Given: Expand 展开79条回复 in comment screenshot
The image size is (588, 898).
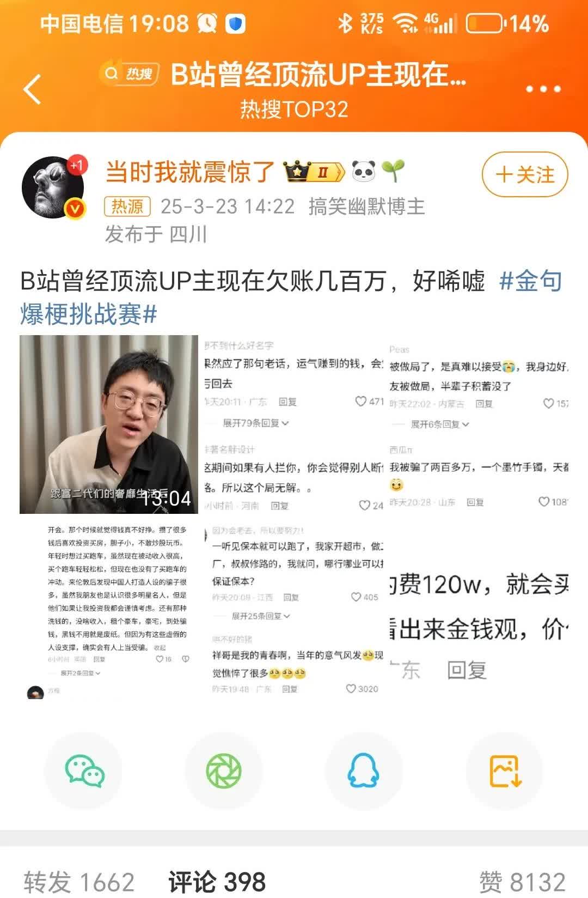Looking at the screenshot, I should [255, 423].
